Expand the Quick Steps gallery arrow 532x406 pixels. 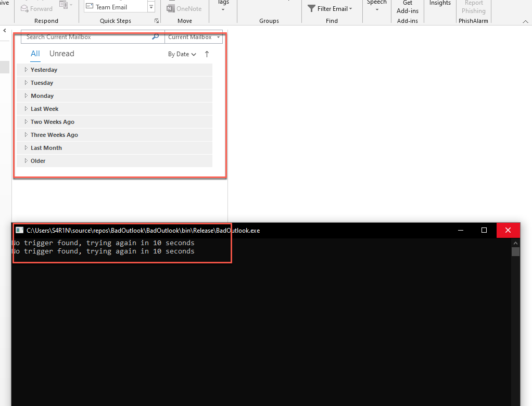(x=151, y=7)
